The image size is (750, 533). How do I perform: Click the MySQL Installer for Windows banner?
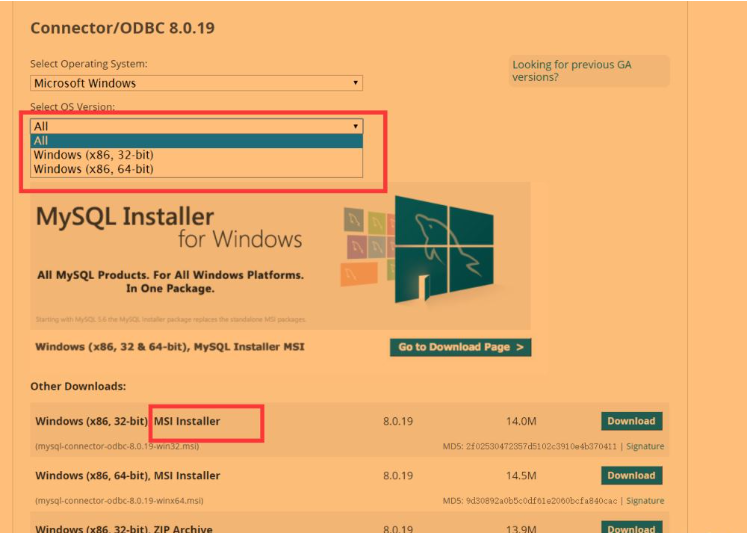[x=280, y=256]
